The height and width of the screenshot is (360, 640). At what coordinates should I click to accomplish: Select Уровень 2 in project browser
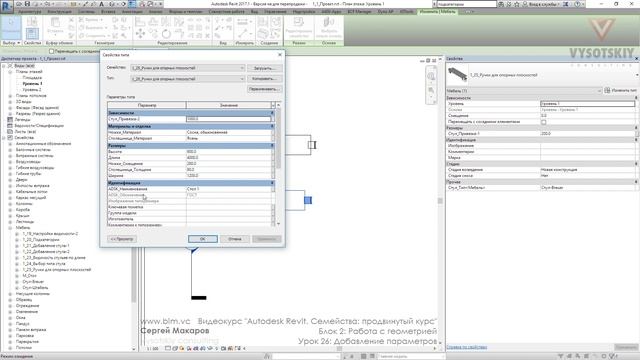tap(32, 90)
